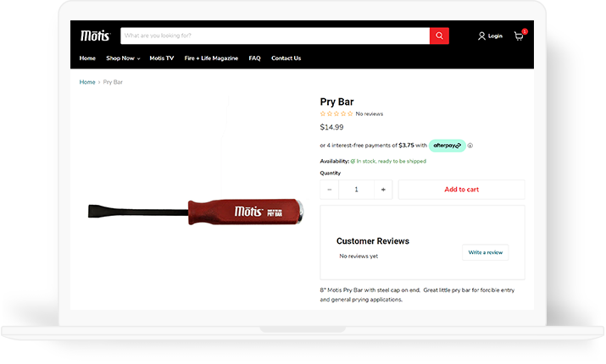Open the Motis TV menu item
This screenshot has width=606, height=364.
[162, 58]
